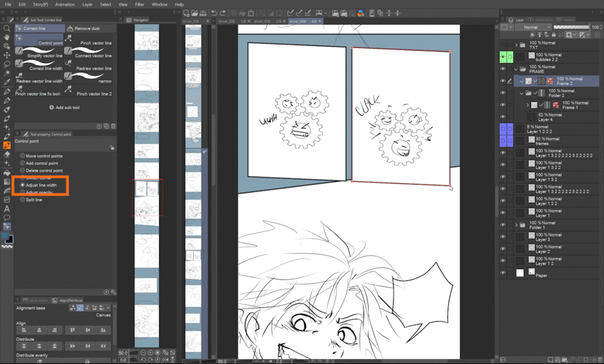The width and height of the screenshot is (604, 364).
Task: Select the Simplify vector line sub tool
Action: point(39,53)
